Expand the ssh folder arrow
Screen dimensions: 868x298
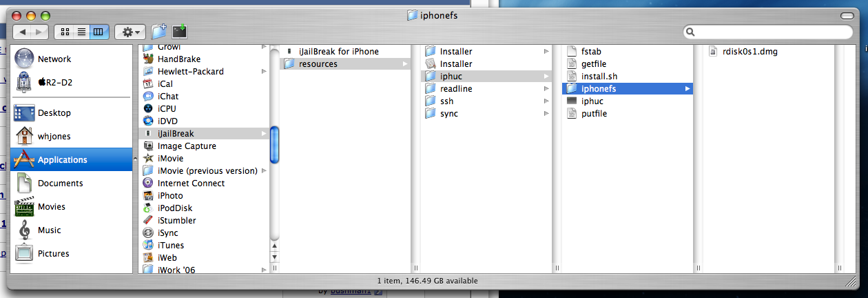click(x=546, y=101)
